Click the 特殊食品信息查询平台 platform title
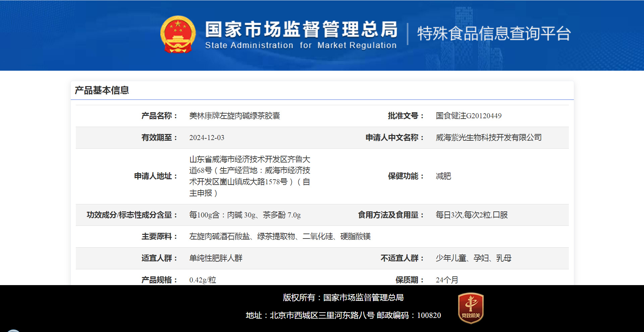This screenshot has height=332, width=644. (494, 34)
